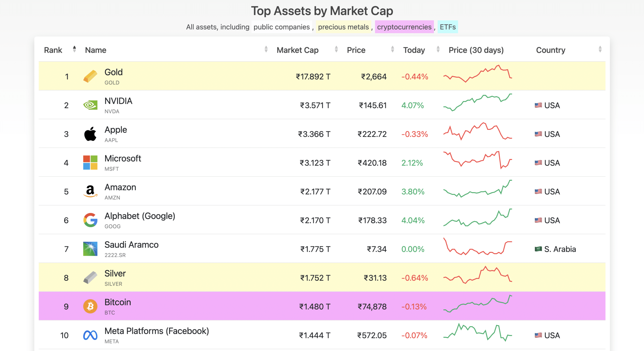Click the Meta Platforms logo icon

coord(90,335)
